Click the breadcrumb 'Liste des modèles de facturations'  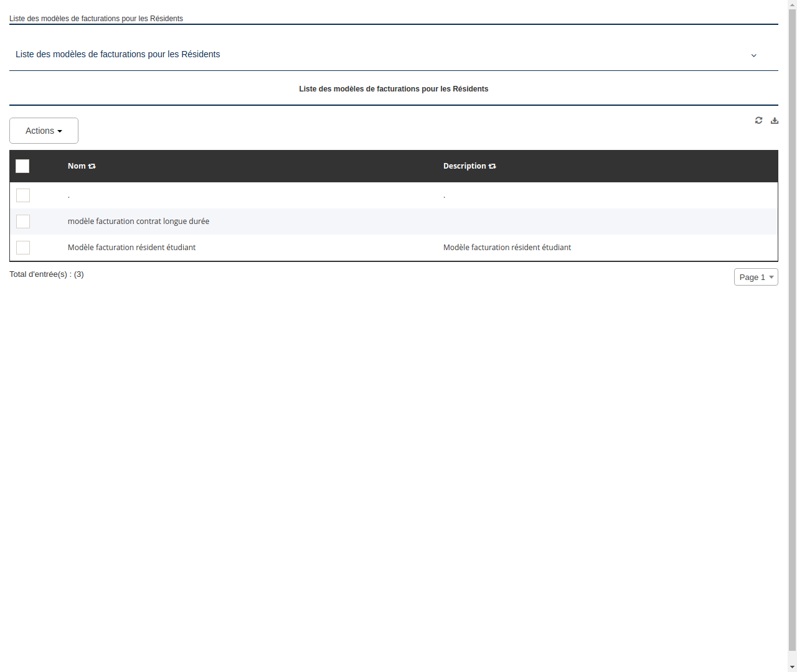tap(96, 19)
